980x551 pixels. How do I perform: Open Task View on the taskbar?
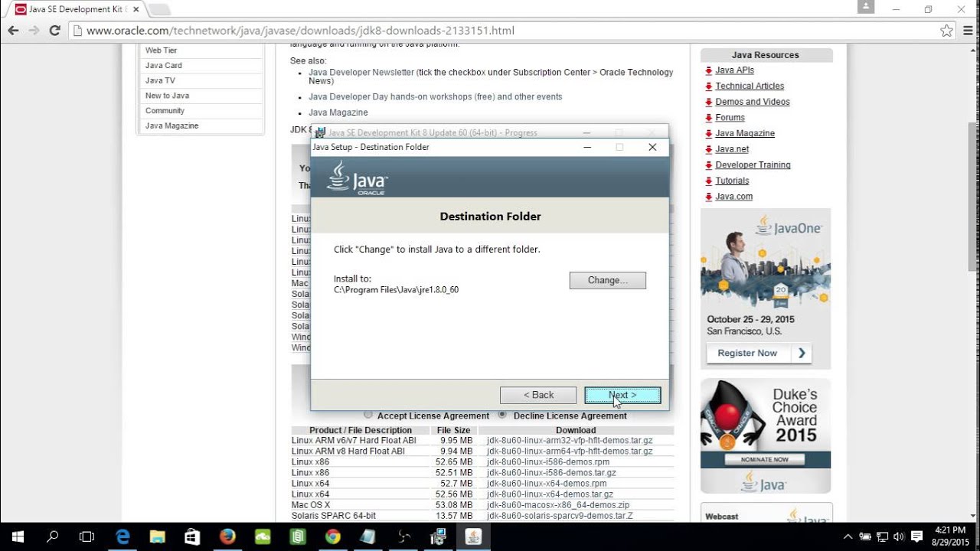(x=87, y=536)
